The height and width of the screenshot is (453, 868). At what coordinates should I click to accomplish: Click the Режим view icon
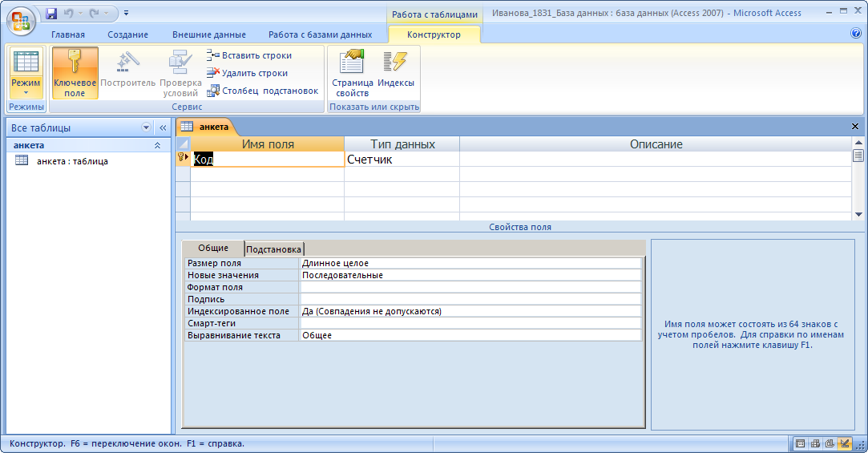point(26,62)
